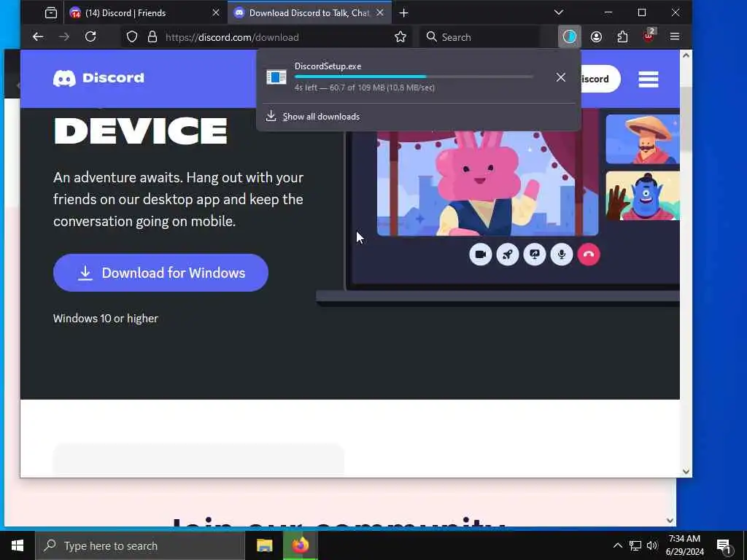
Task: Open the volume speaker tray icon
Action: [652, 545]
